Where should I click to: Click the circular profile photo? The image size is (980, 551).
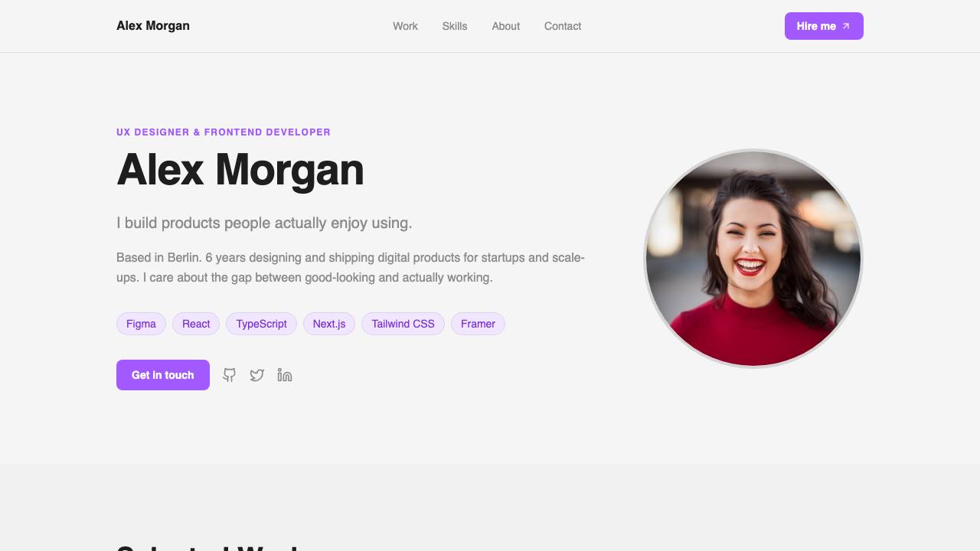coord(753,259)
